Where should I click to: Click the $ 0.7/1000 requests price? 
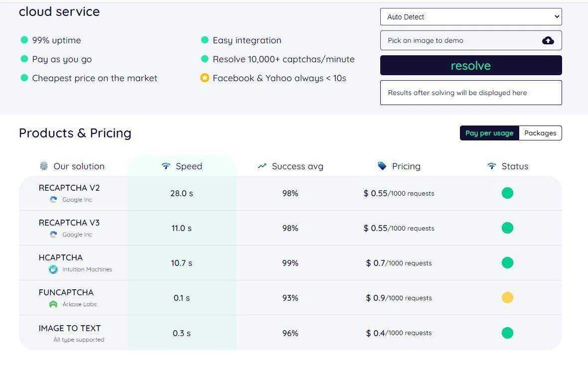(x=399, y=263)
